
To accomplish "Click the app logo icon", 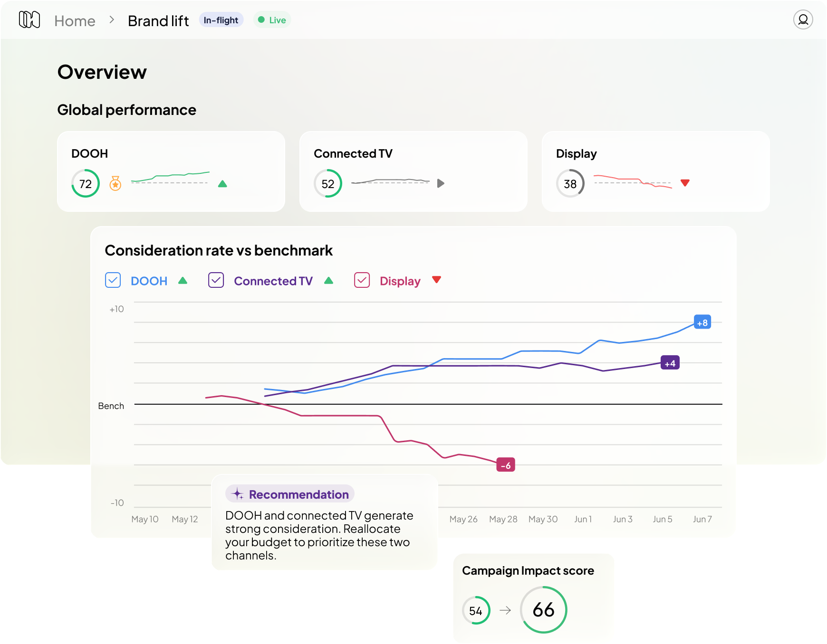I will click(29, 20).
